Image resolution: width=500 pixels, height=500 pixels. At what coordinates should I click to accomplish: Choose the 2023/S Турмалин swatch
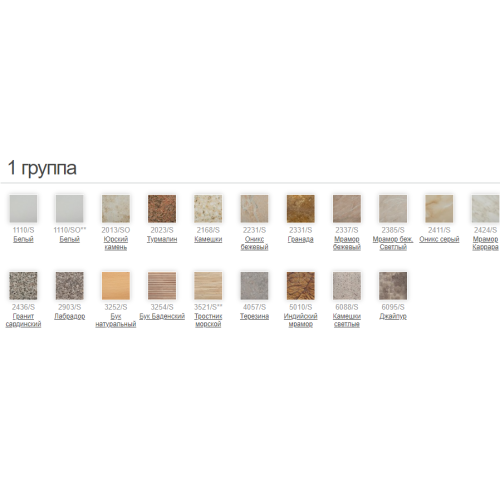pos(162,209)
